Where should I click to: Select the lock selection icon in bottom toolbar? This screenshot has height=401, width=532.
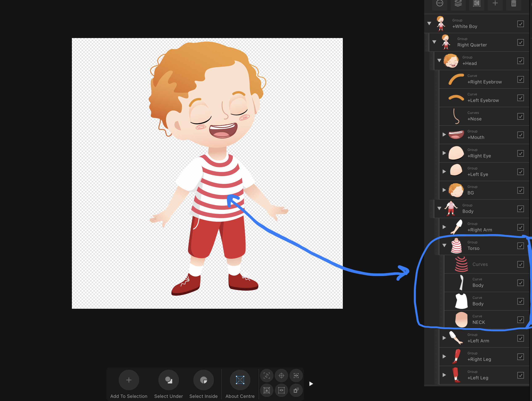click(267, 390)
